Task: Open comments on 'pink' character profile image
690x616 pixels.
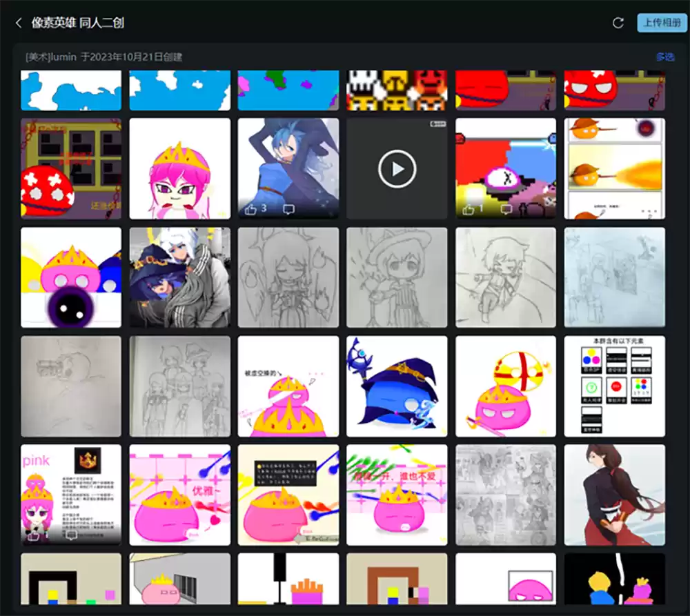Action: (x=71, y=535)
